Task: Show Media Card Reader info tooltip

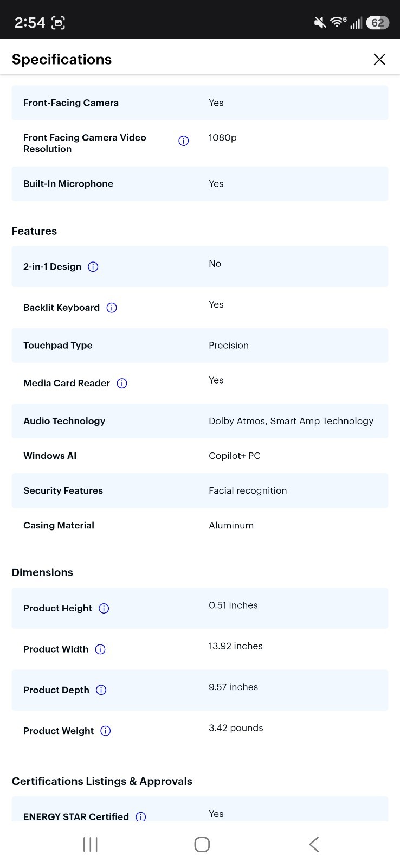Action: pyautogui.click(x=122, y=384)
